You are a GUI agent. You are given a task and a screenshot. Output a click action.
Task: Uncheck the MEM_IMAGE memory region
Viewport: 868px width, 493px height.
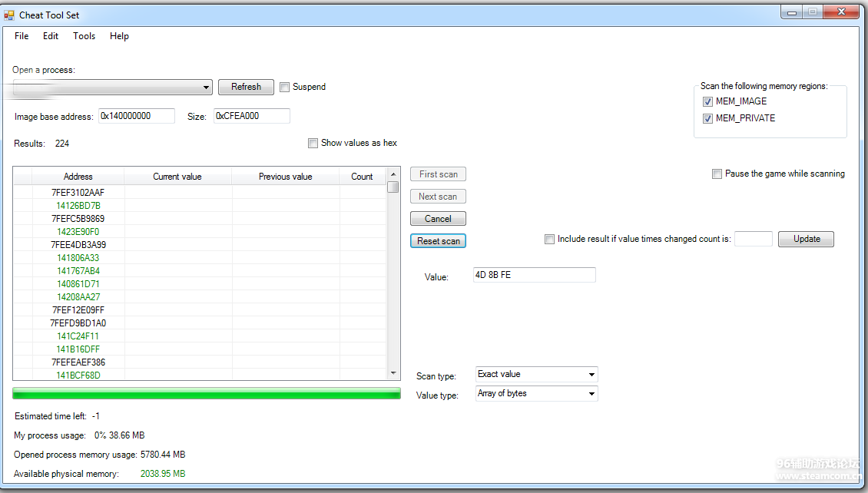[x=707, y=101]
